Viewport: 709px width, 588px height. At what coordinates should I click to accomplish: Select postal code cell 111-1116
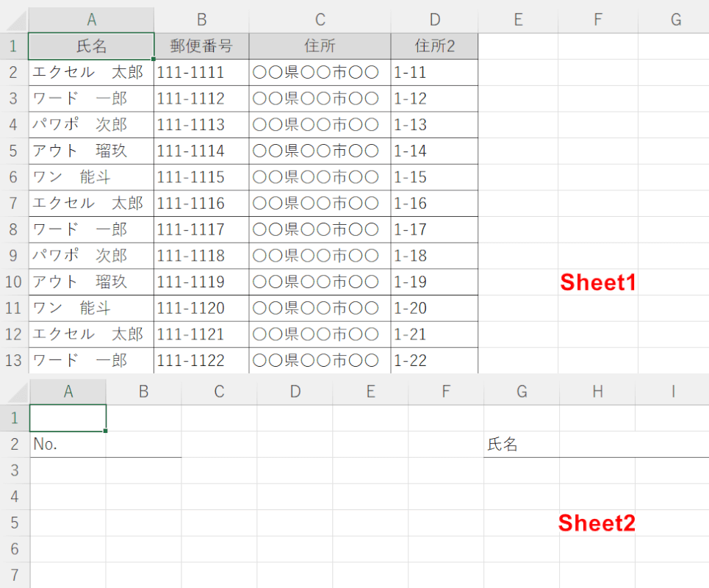tap(201, 204)
